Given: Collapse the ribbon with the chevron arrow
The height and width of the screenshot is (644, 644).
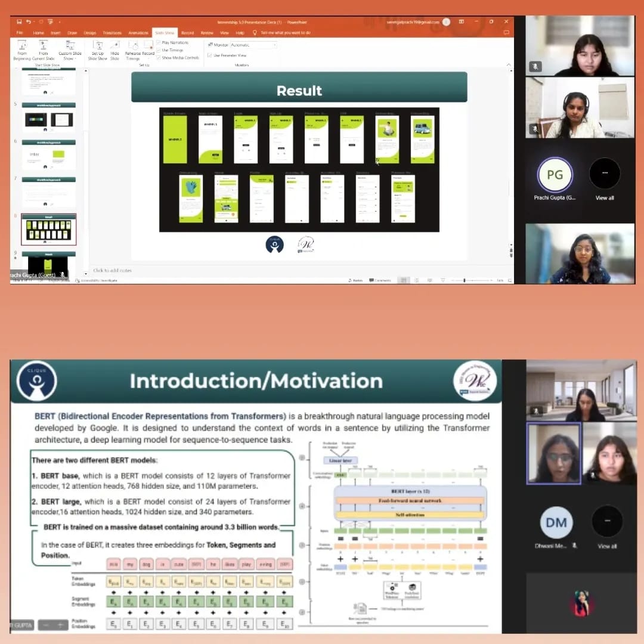Looking at the screenshot, I should click(509, 65).
